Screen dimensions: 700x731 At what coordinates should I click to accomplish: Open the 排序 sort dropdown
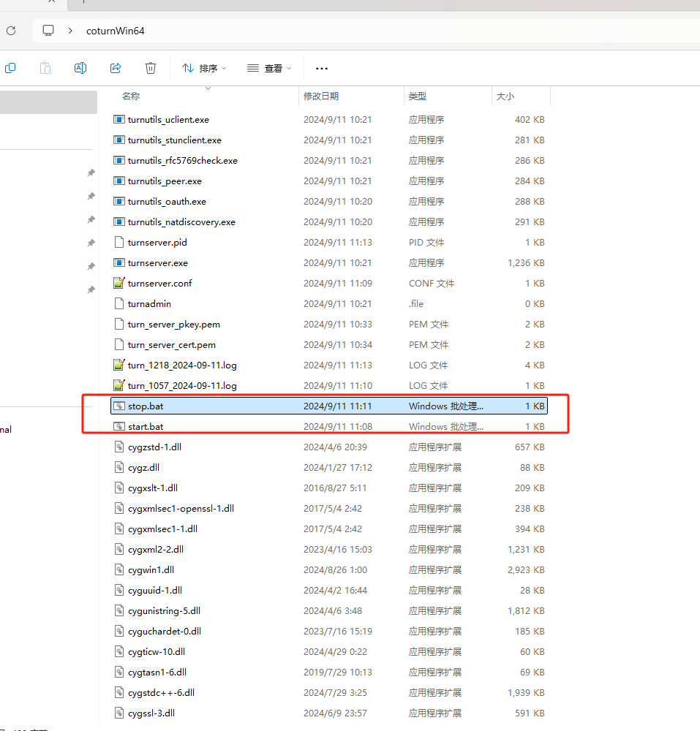204,68
